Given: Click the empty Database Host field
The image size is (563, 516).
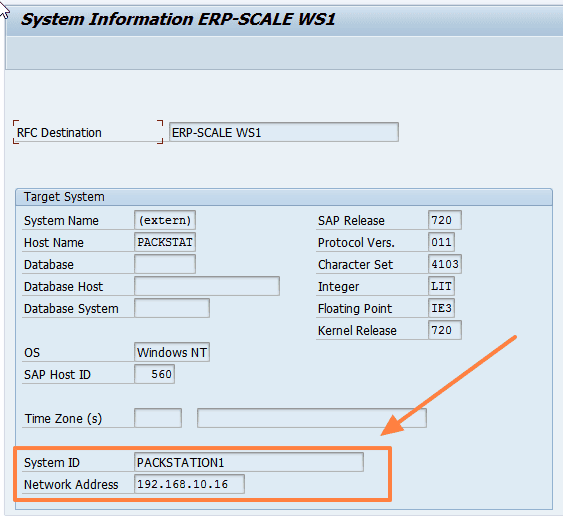Looking at the screenshot, I should pyautogui.click(x=207, y=286).
